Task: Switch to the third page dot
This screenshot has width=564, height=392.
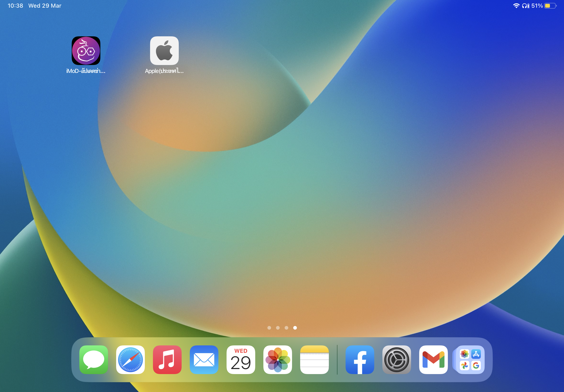Action: click(x=286, y=328)
